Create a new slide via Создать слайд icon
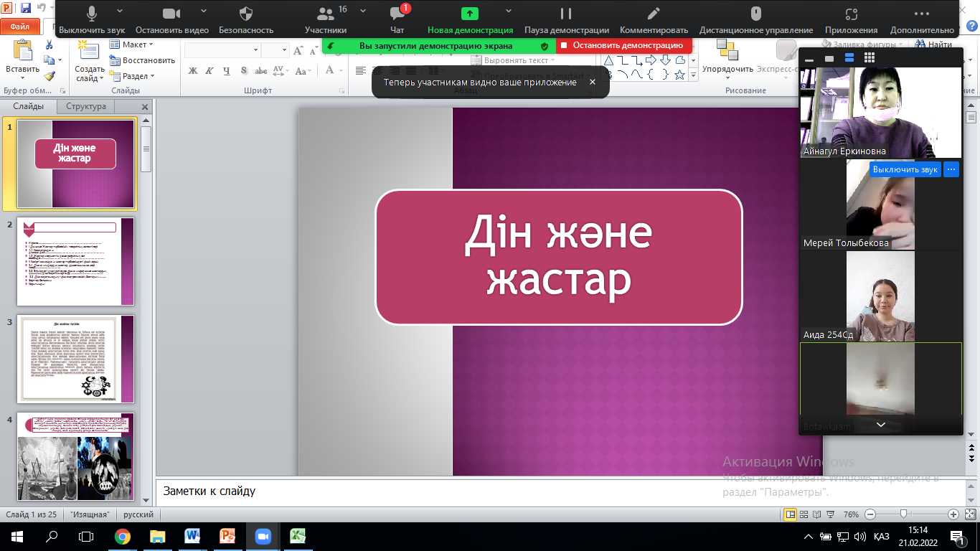980x551 pixels. coord(89,51)
